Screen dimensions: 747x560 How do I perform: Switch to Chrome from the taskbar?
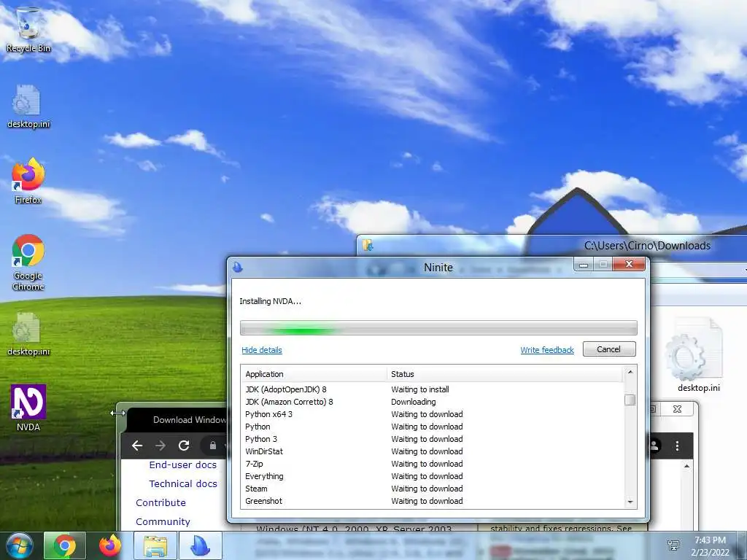pyautogui.click(x=65, y=545)
